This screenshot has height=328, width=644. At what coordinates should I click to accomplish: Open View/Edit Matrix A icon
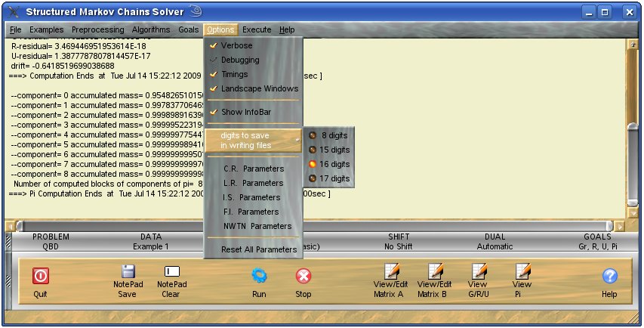[391, 271]
